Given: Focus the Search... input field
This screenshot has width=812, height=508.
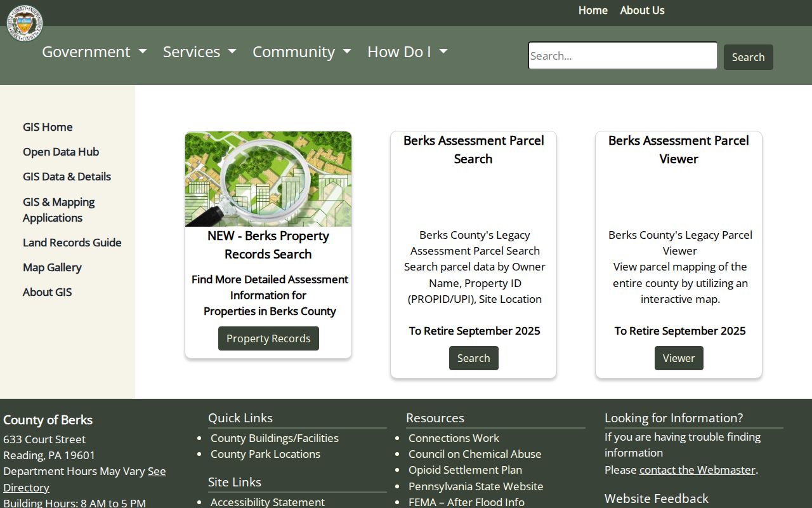Looking at the screenshot, I should 623,56.
